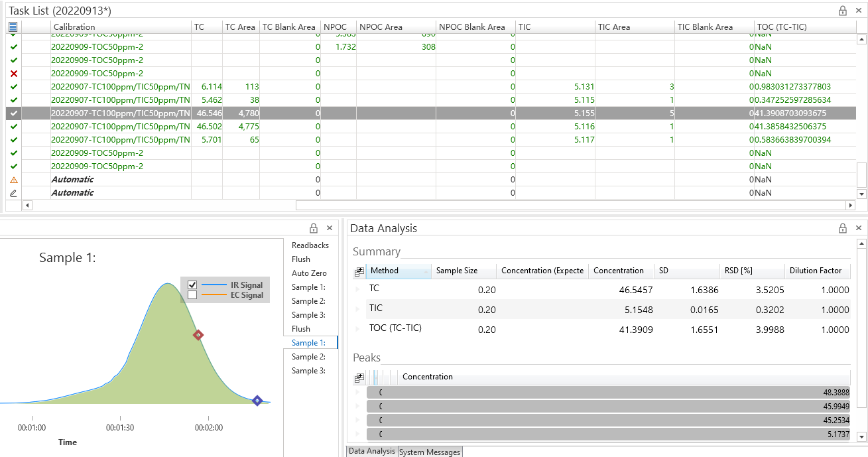Expand the TOC (TC-TIC) summary row
The height and width of the screenshot is (457, 868).
tap(358, 330)
